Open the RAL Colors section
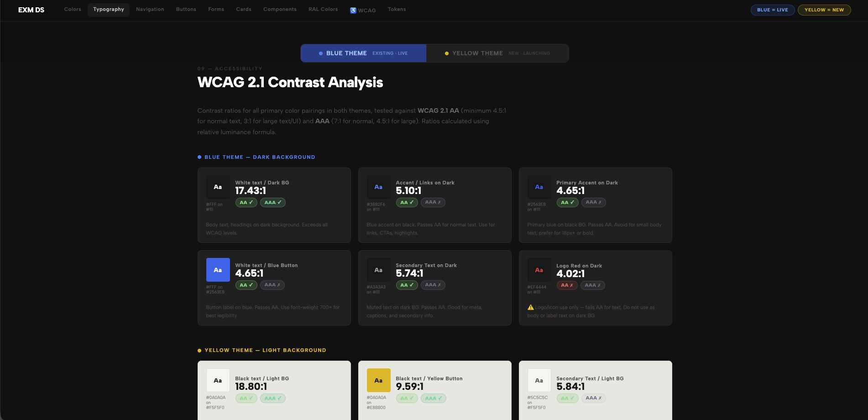The height and width of the screenshot is (420, 868). (x=323, y=9)
